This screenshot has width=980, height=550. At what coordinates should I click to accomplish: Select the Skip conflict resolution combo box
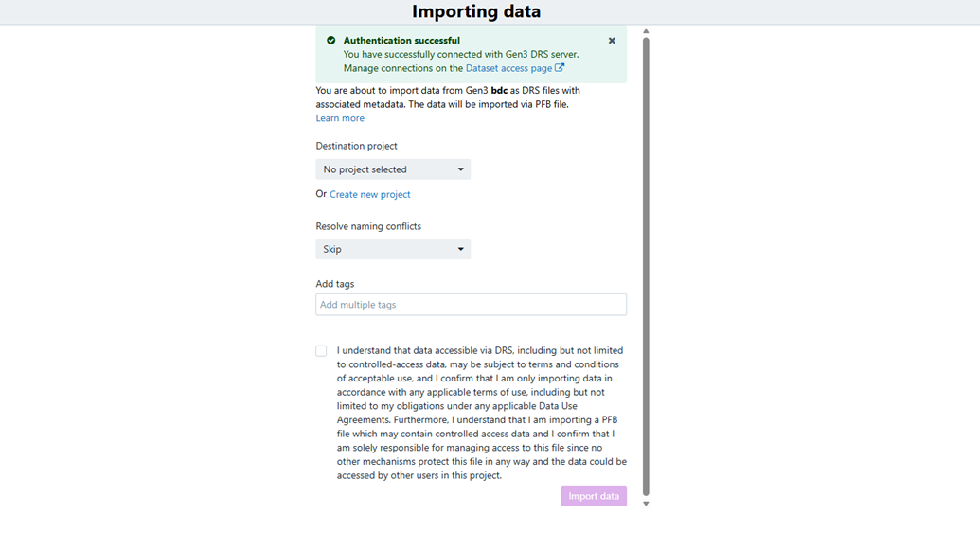click(393, 248)
